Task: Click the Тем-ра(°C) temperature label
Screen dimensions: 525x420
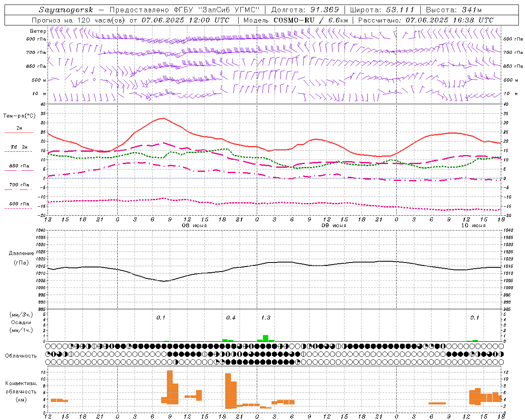Action: coord(19,116)
